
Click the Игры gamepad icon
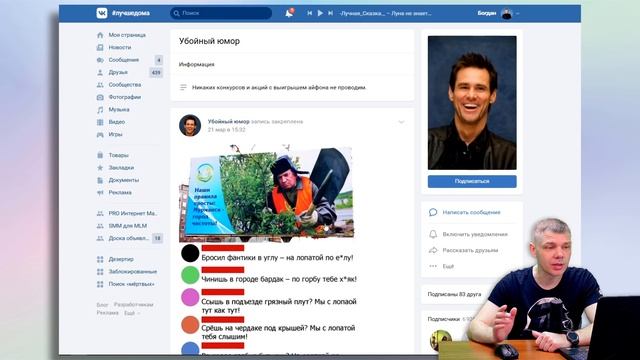click(x=100, y=134)
